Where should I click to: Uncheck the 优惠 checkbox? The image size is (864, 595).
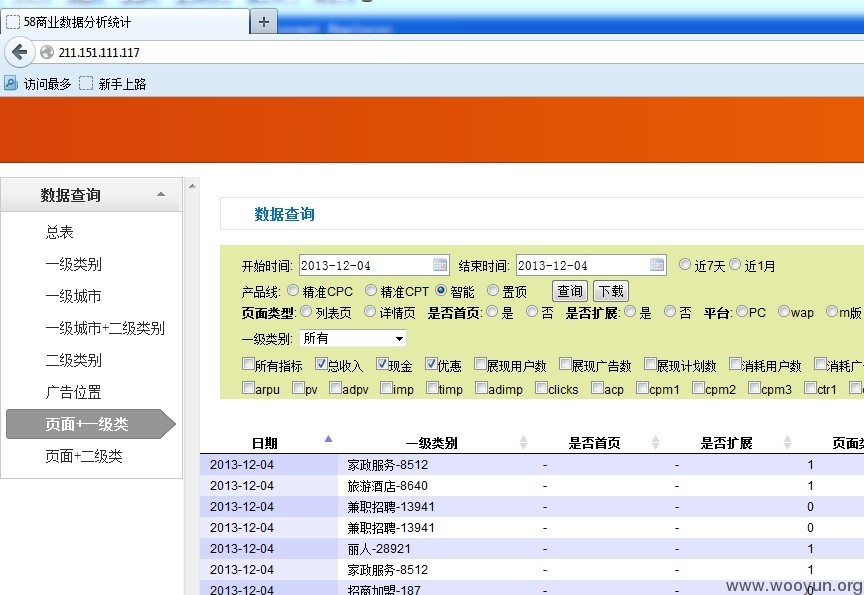click(x=431, y=364)
